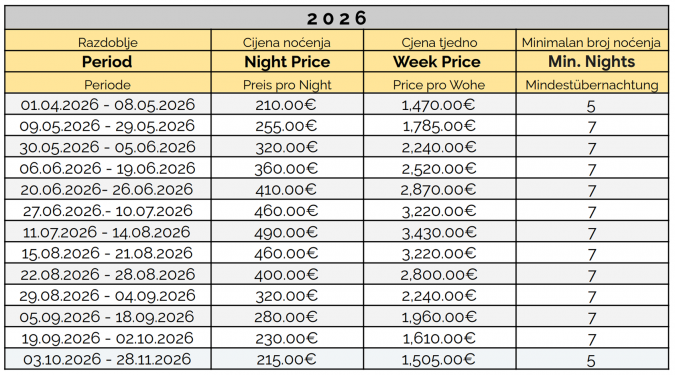
Task: Click the 400.00€ night price cell
Action: coord(286,275)
